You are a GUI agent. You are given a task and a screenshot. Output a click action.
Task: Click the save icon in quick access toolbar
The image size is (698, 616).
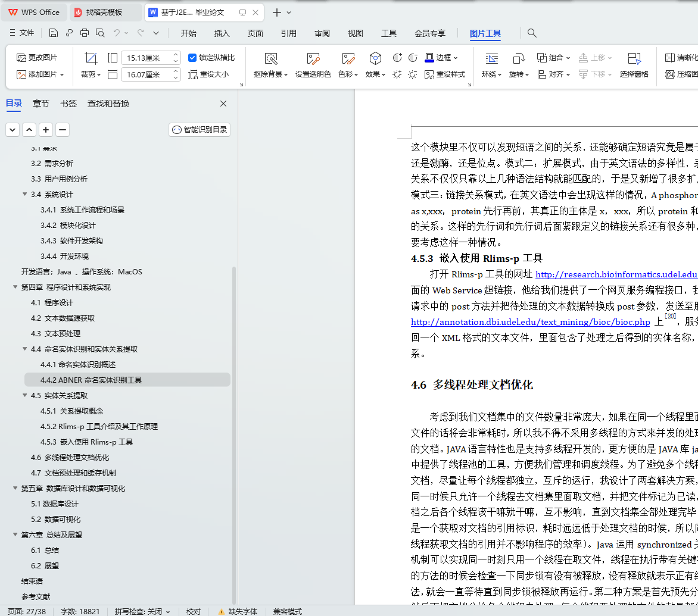[x=54, y=33]
